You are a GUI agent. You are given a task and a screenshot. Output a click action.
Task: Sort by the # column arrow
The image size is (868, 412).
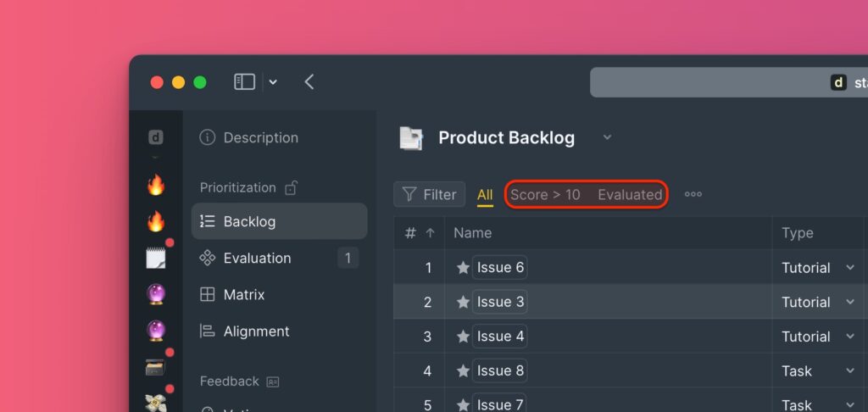point(430,233)
